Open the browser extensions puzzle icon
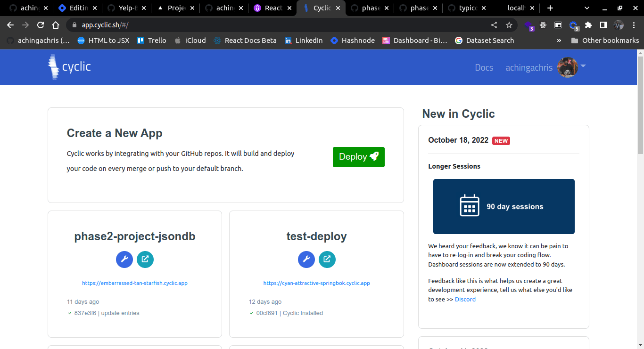Image resolution: width=644 pixels, height=349 pixels. coord(588,25)
